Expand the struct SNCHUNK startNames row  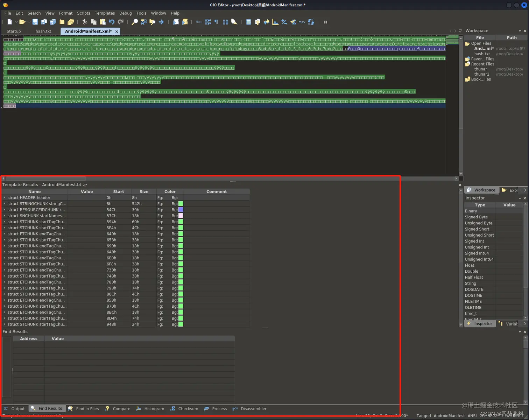pos(5,216)
